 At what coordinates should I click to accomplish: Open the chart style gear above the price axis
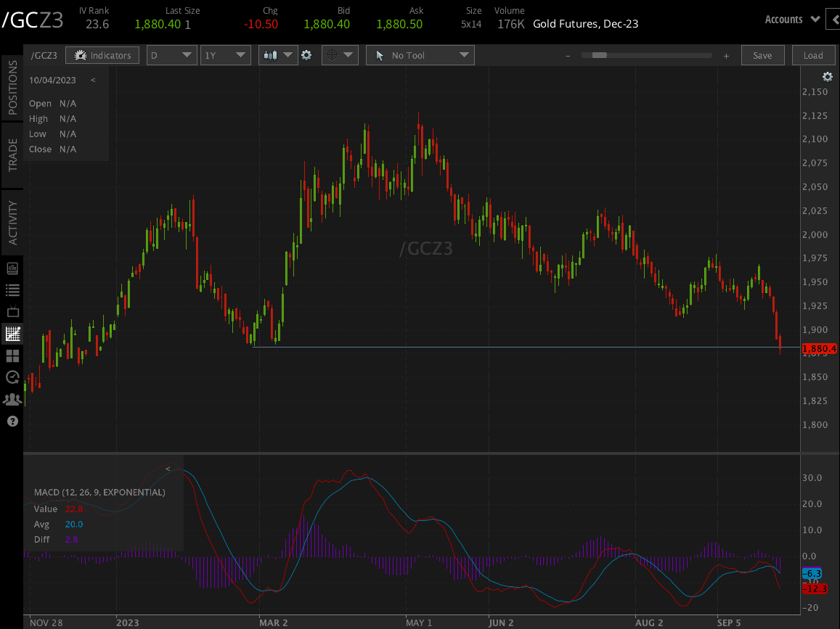[828, 76]
